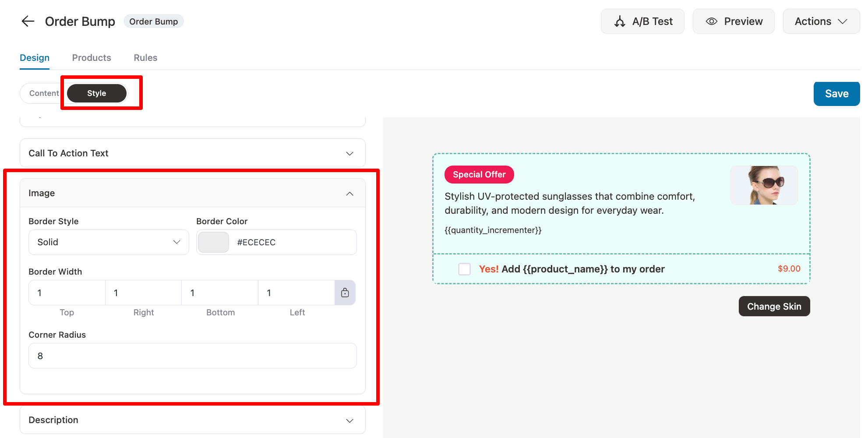
Task: Expand the Call To Action Text section
Action: pyautogui.click(x=192, y=153)
